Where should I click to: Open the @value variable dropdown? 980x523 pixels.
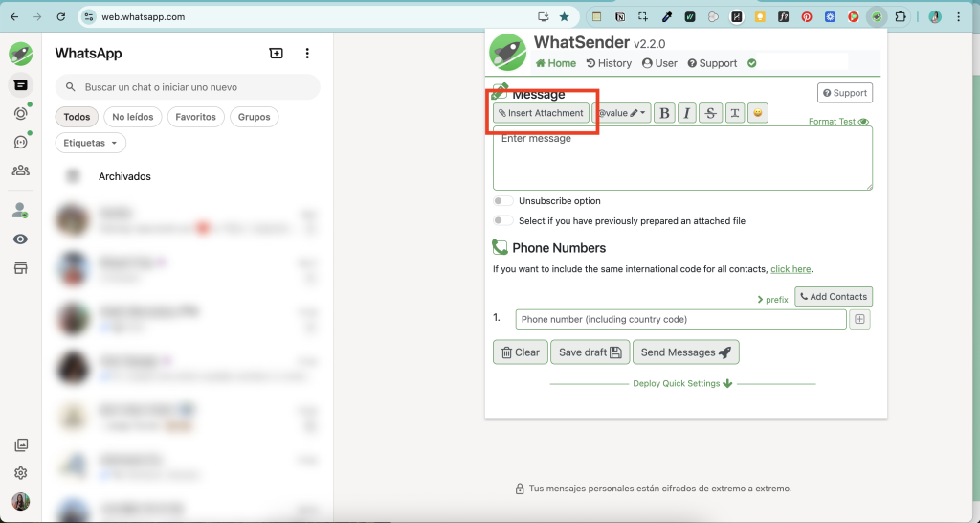622,113
